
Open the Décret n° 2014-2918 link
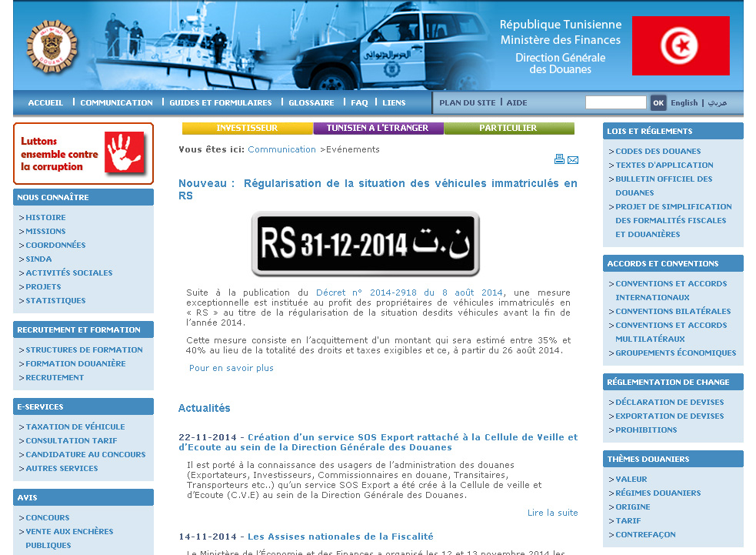coord(409,293)
